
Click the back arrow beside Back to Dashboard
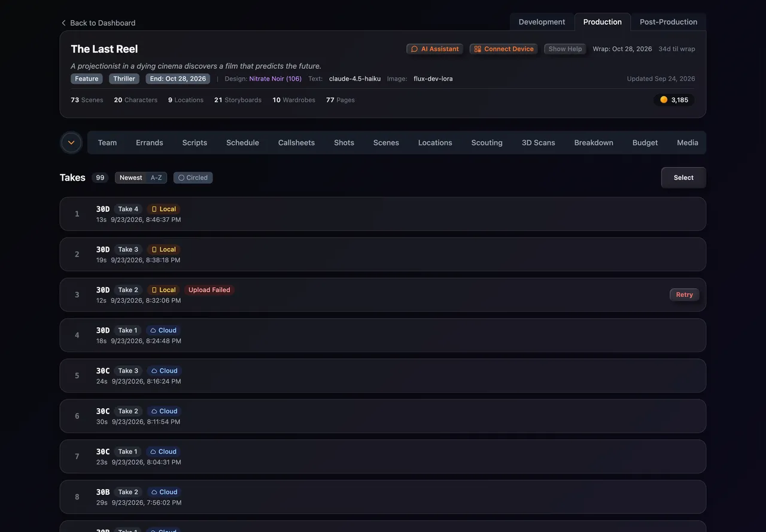[63, 23]
